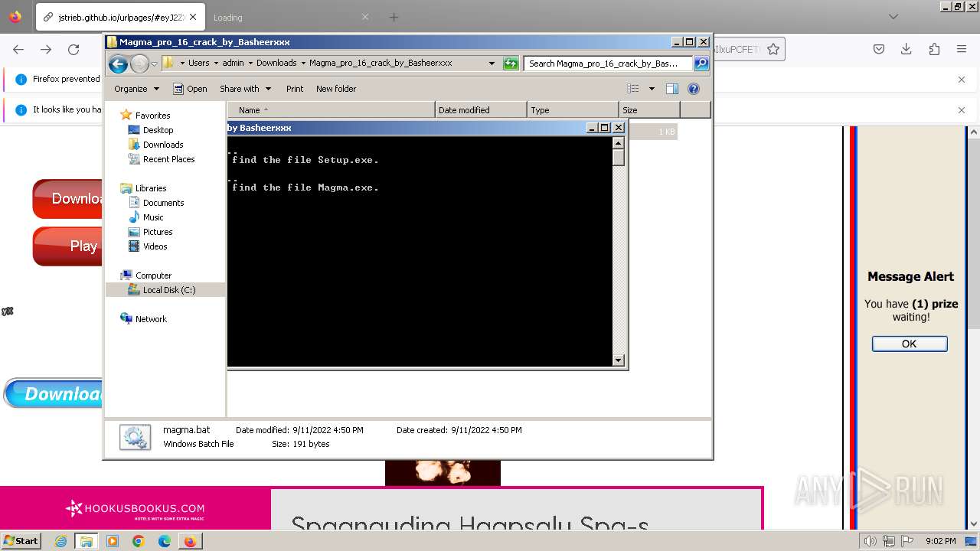This screenshot has width=980, height=551.
Task: Click the green refresh button in Explorer
Action: tap(511, 64)
